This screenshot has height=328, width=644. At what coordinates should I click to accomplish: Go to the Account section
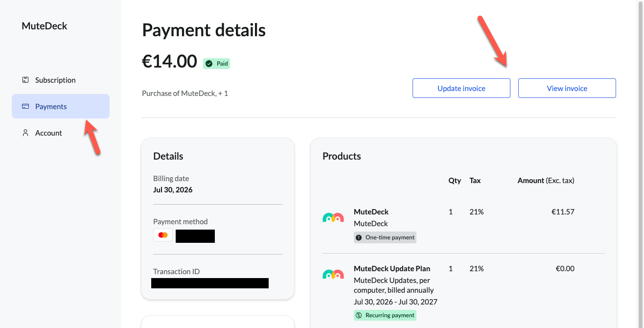61,133
